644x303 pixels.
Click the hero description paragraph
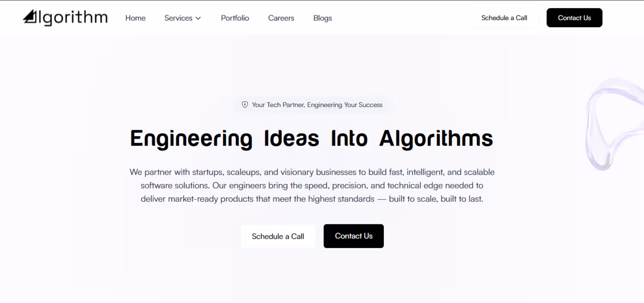(x=312, y=186)
